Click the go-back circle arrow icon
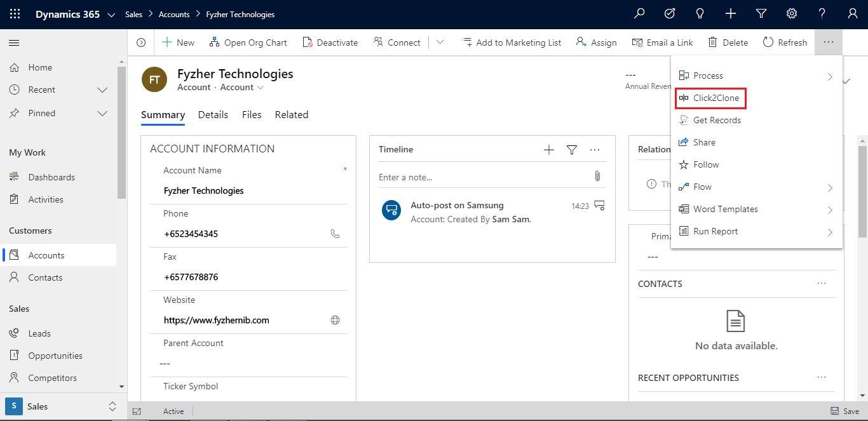The image size is (868, 421). (141, 43)
